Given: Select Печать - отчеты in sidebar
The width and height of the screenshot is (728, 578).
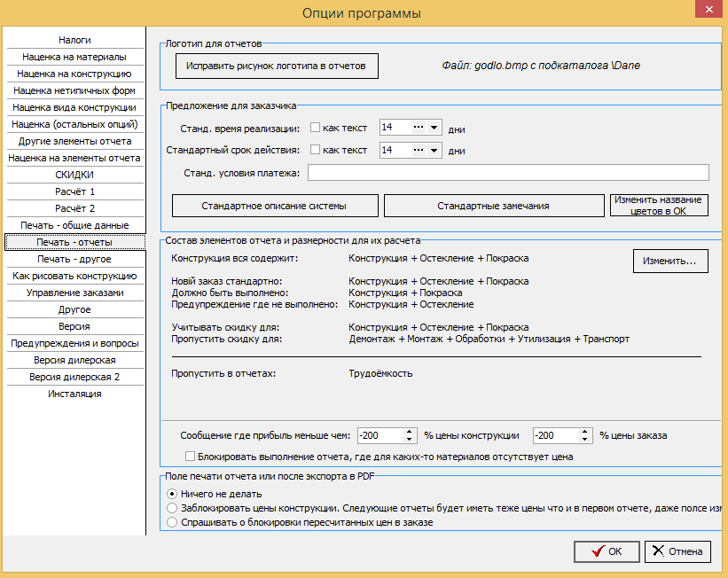Looking at the screenshot, I should pos(74,242).
